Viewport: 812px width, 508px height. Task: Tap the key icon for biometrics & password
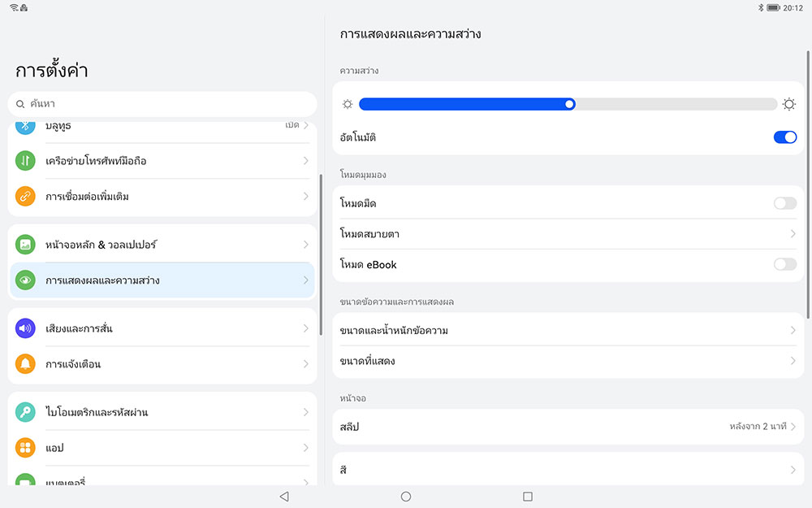[x=25, y=412]
